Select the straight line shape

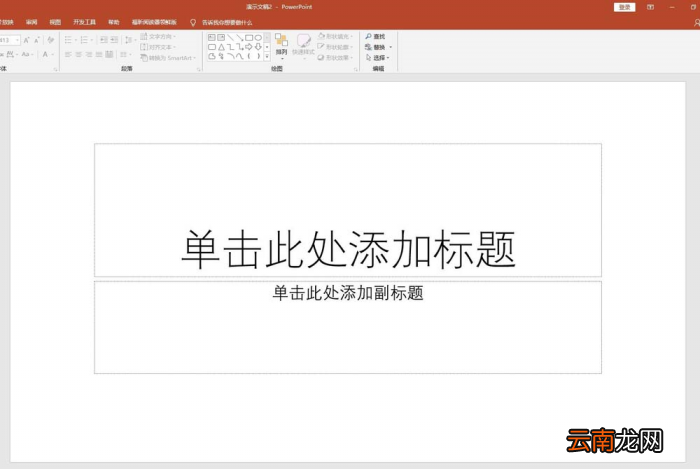coord(230,37)
